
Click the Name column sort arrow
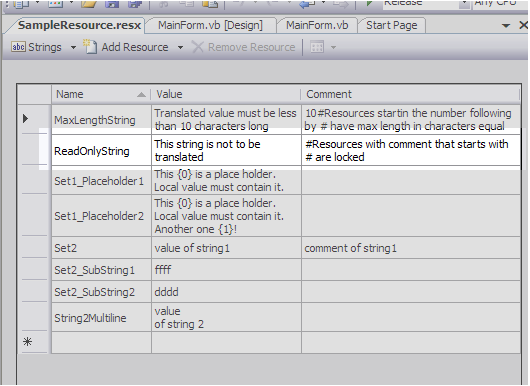tap(141, 95)
